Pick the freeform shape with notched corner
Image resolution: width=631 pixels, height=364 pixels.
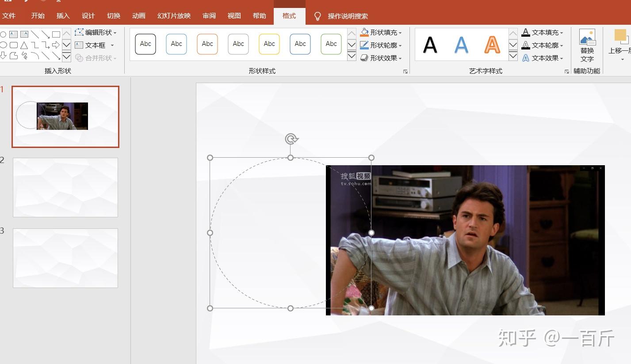click(x=13, y=56)
